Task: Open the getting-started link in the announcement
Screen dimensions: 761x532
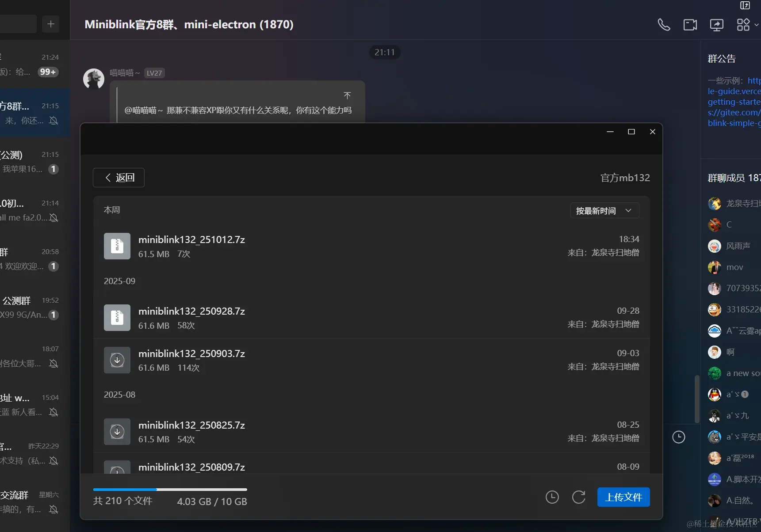Action: (734, 102)
